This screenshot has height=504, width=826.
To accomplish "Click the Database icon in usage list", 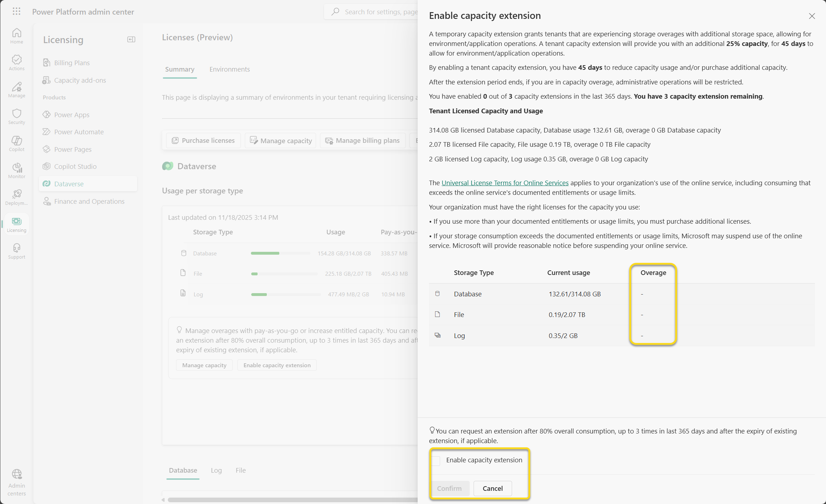I will [x=184, y=253].
